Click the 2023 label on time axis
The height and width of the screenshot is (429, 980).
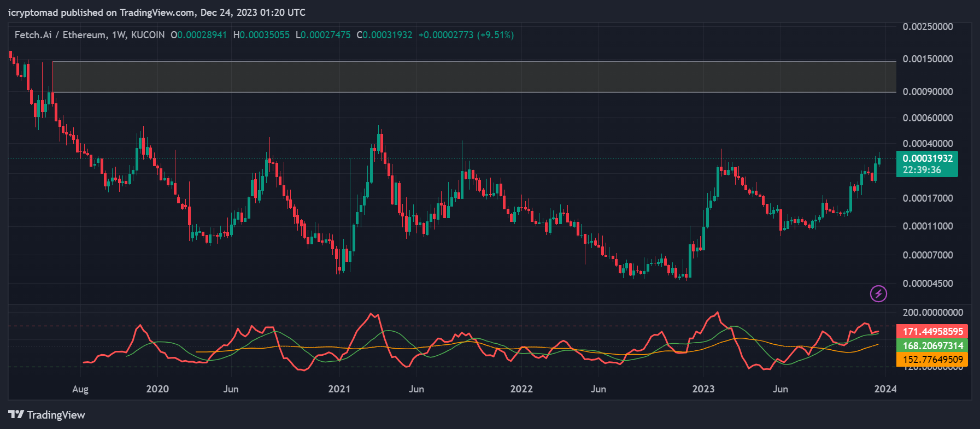[x=703, y=389]
